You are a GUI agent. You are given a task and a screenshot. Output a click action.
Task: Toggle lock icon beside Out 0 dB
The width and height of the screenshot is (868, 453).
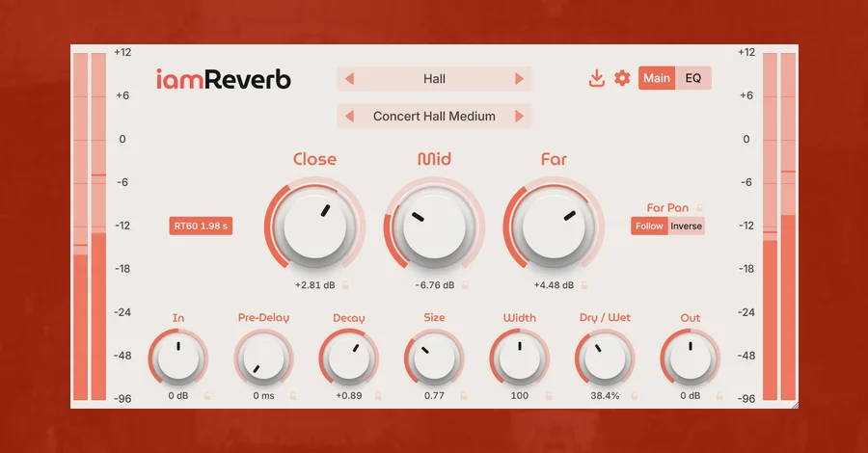tap(719, 395)
